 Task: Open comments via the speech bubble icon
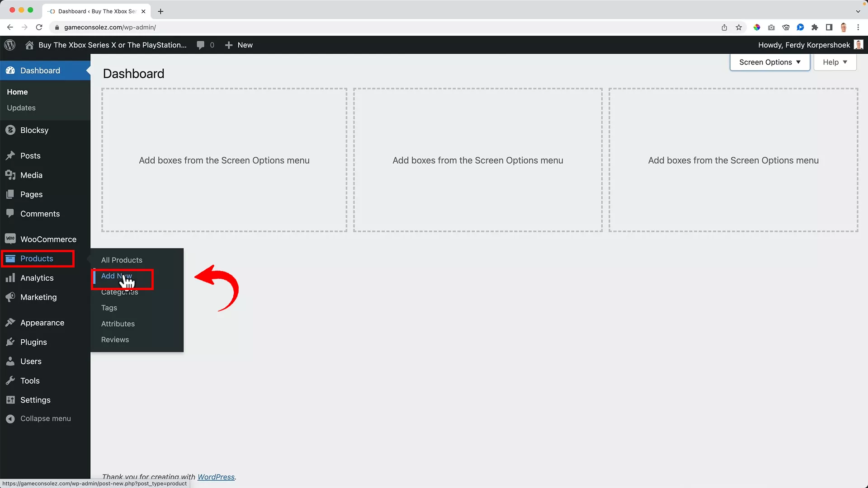[200, 45]
